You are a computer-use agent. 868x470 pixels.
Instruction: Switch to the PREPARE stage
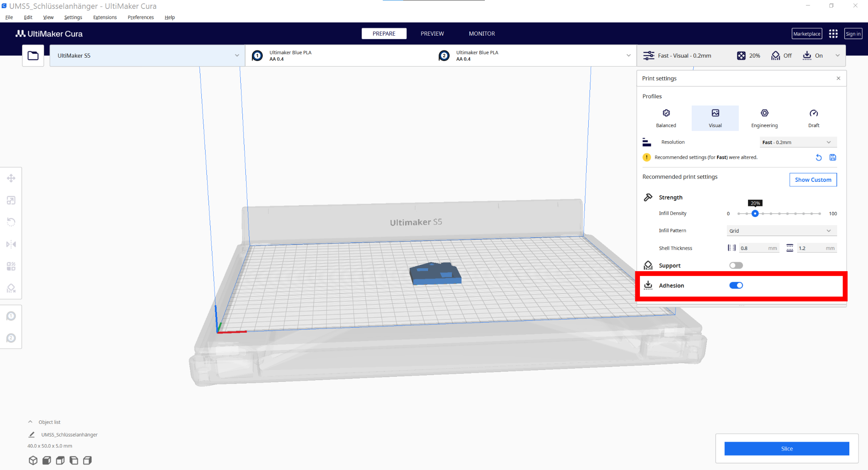click(384, 33)
